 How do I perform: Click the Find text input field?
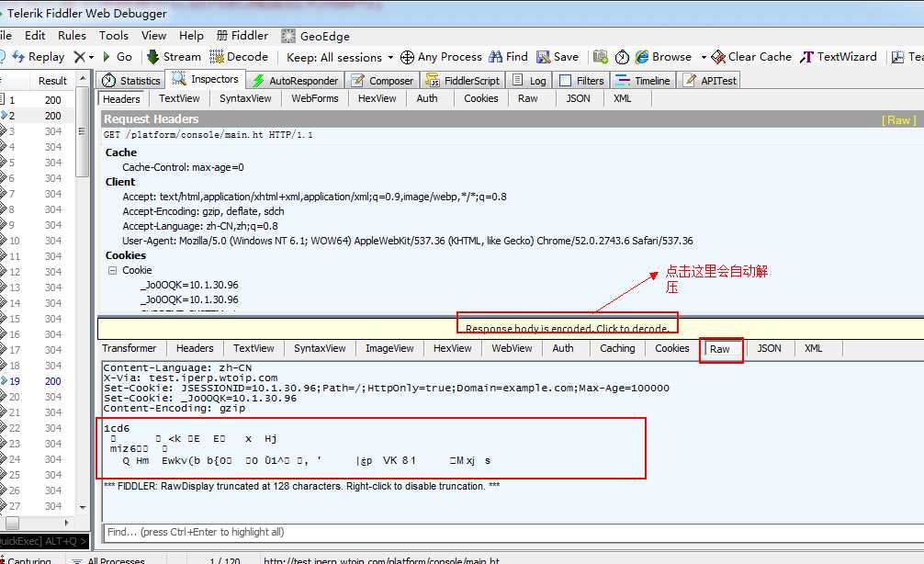coord(513,532)
